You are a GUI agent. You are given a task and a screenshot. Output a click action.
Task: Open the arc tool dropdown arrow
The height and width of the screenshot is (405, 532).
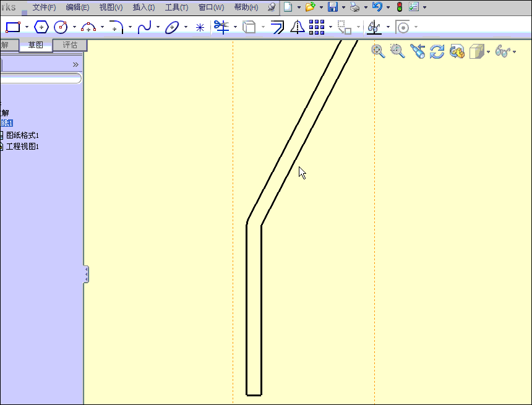click(x=102, y=27)
